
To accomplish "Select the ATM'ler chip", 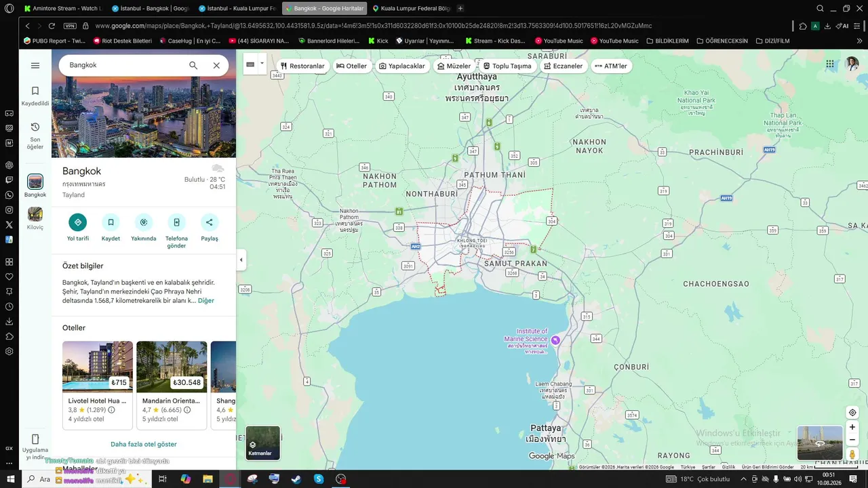I will point(611,66).
